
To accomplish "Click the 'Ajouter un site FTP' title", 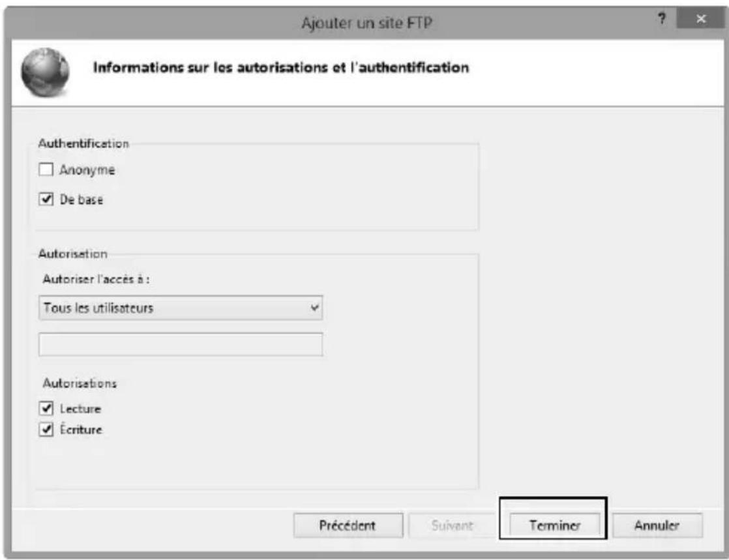I will click(x=367, y=22).
